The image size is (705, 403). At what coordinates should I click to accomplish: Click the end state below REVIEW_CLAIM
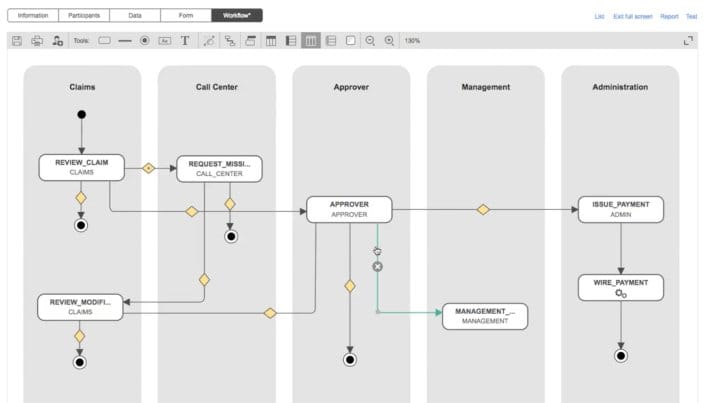[x=81, y=225]
